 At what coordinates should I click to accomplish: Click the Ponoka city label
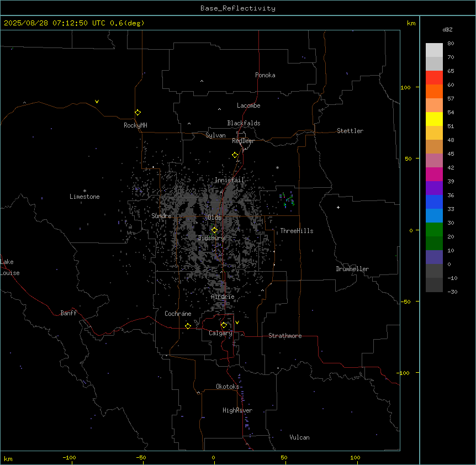[265, 75]
